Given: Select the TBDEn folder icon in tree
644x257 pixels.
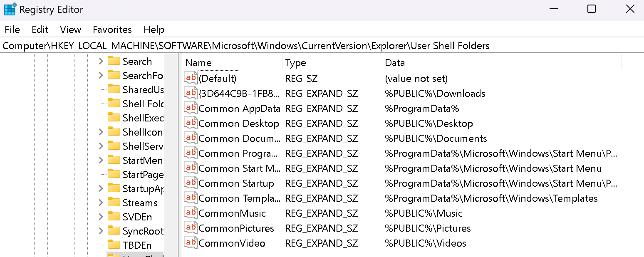Looking at the screenshot, I should (x=114, y=245).
